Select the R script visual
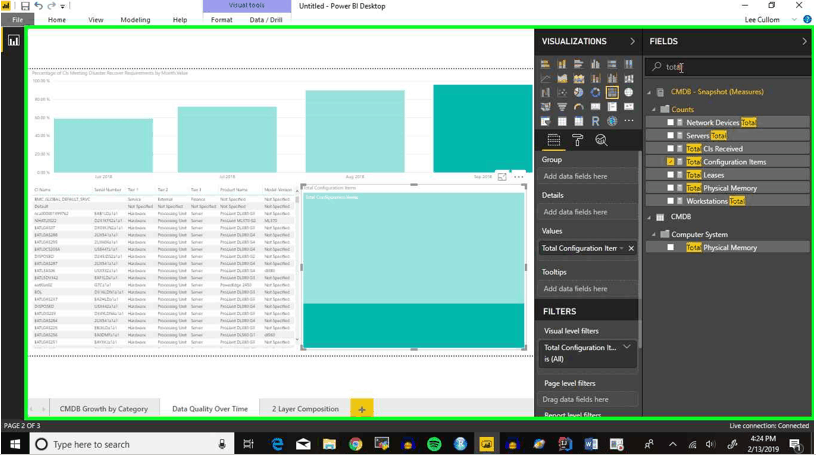Viewport: 816px width, 455px height. pyautogui.click(x=595, y=121)
